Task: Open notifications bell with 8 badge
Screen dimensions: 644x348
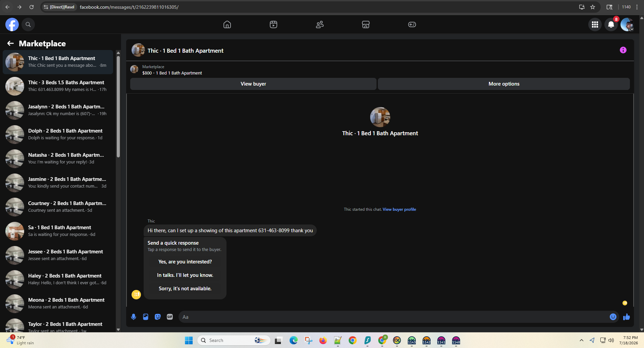Action: tap(611, 24)
